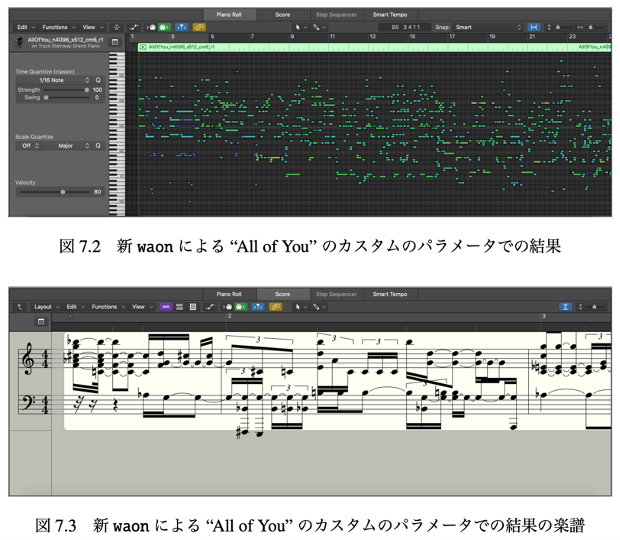Open Smart Tempo tab in the lower score editor
The height and width of the screenshot is (540, 620).
click(389, 294)
